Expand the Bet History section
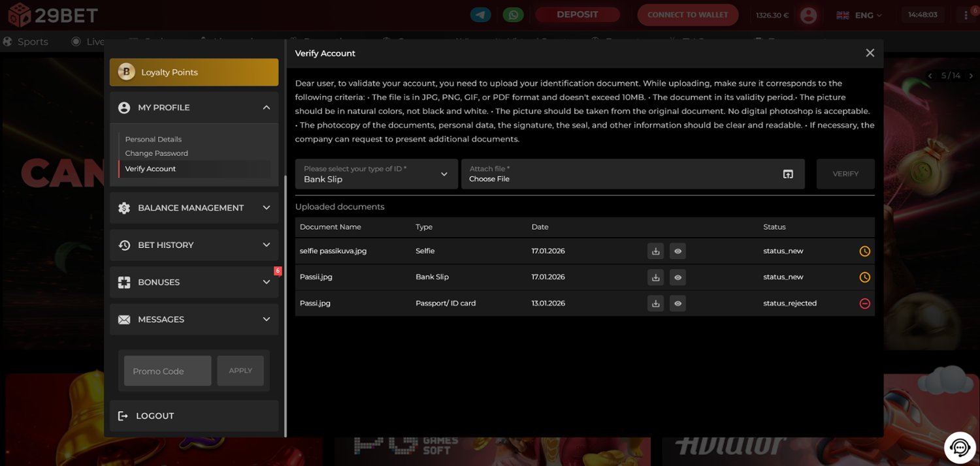Screen dimensions: 980x466 point(194,245)
